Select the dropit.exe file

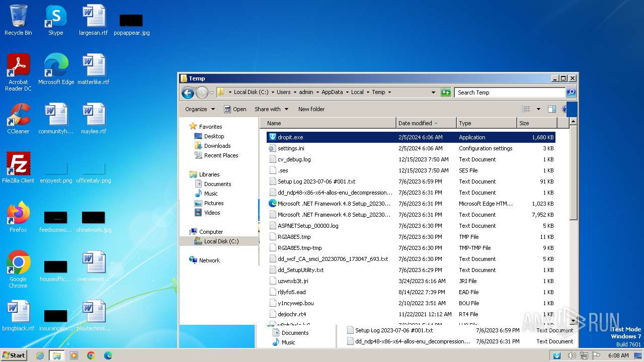tap(411, 137)
